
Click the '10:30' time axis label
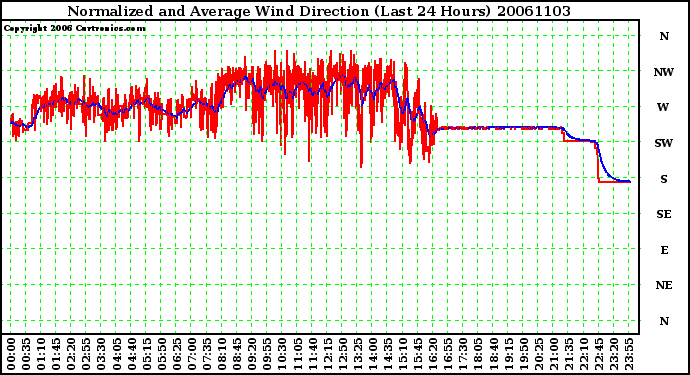pos(283,354)
